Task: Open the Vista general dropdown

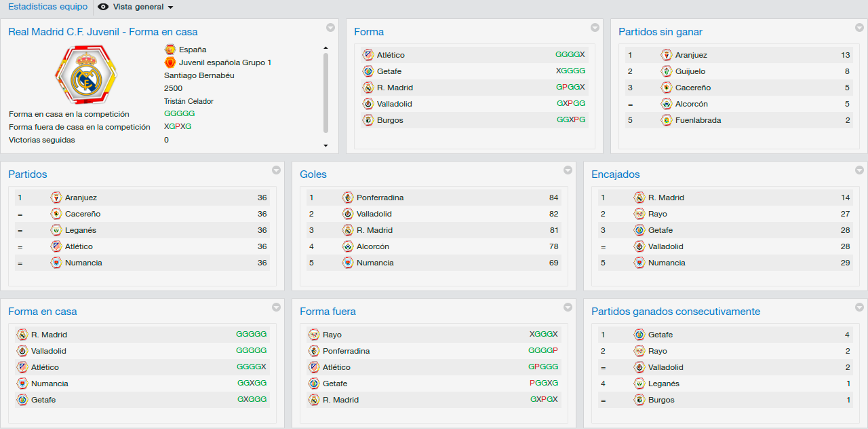Action: coord(136,7)
